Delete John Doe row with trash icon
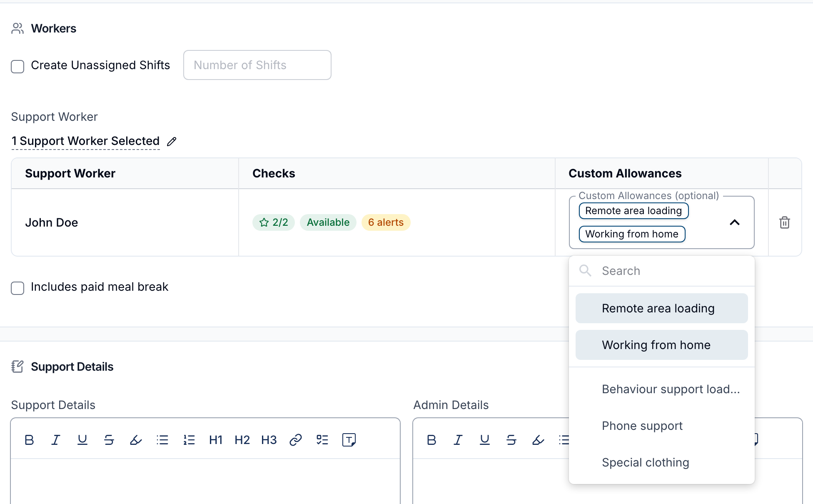The height and width of the screenshot is (504, 813). [785, 222]
